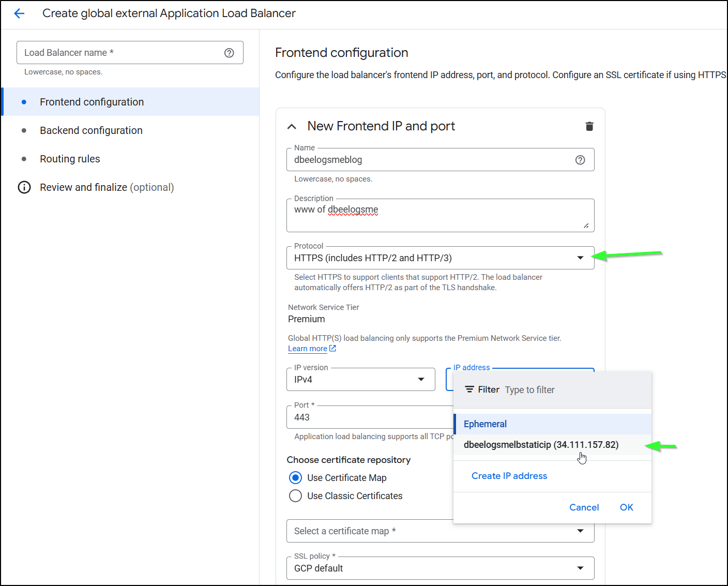Select Use Classic Certificates radio button
Screen dimensions: 728x586
(x=296, y=495)
